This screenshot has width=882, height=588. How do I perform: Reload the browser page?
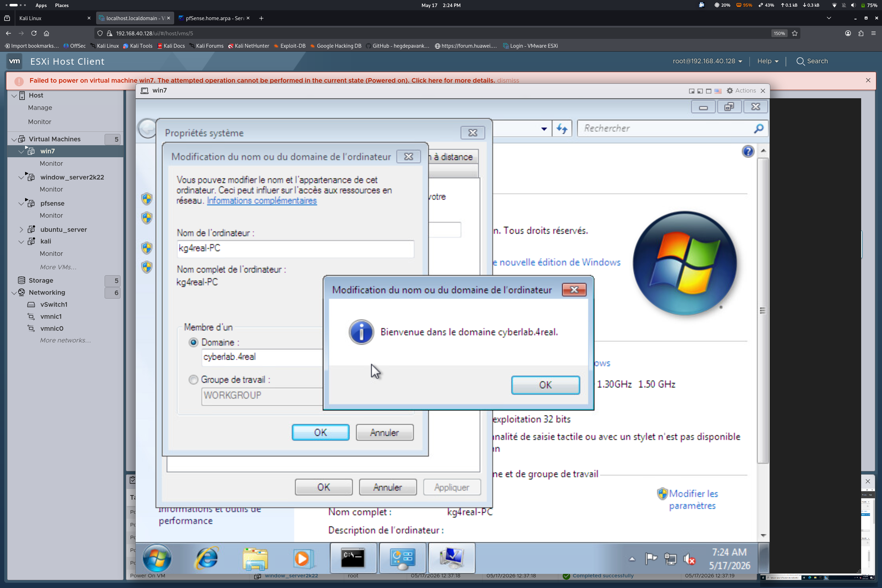tap(34, 33)
